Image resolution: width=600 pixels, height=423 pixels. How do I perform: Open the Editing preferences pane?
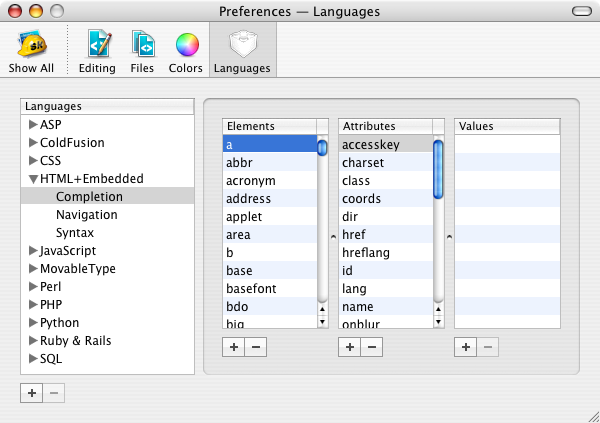point(98,51)
